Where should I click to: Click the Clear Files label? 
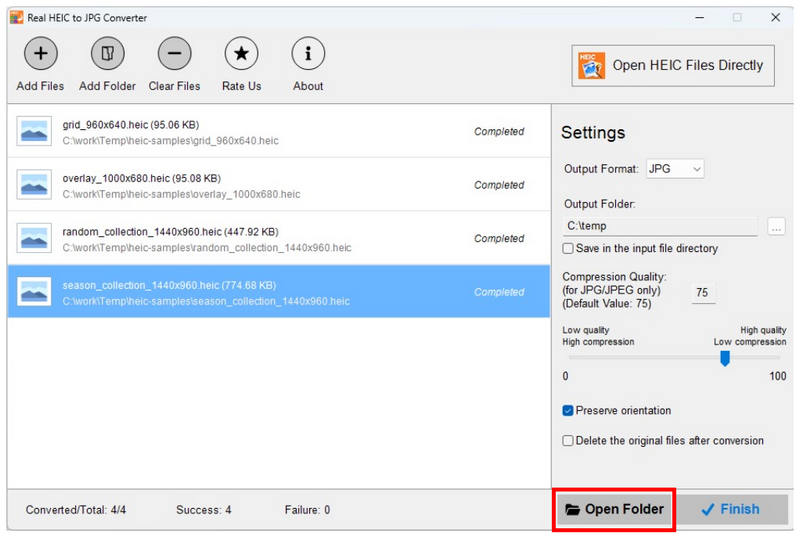(x=174, y=86)
